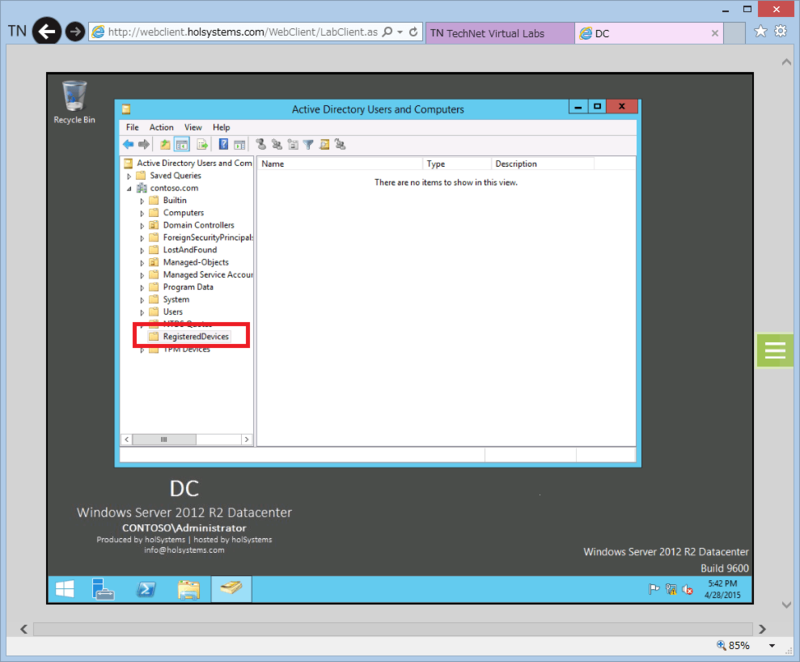
Task: Select the System container
Action: point(176,299)
